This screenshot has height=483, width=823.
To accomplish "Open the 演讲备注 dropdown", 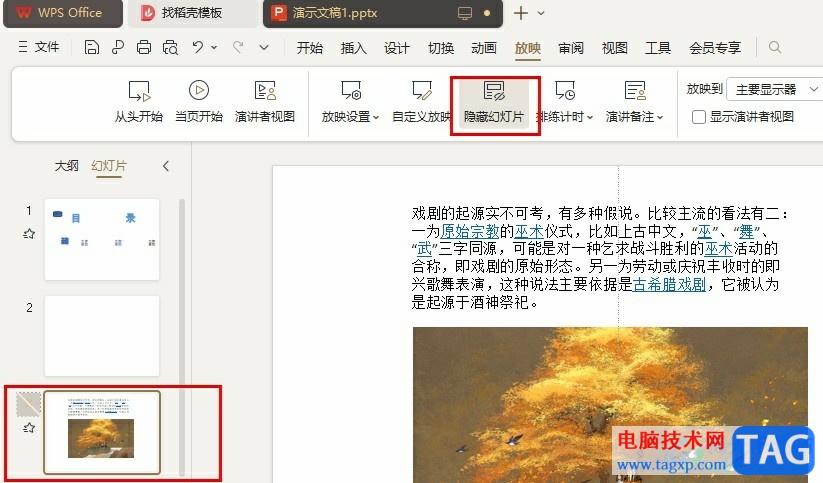I will click(x=635, y=102).
